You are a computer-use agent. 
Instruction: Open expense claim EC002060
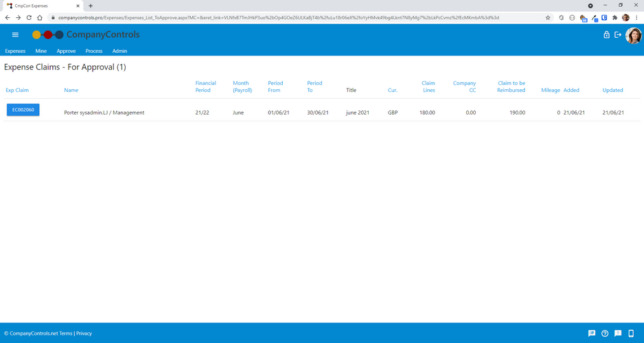tap(23, 110)
